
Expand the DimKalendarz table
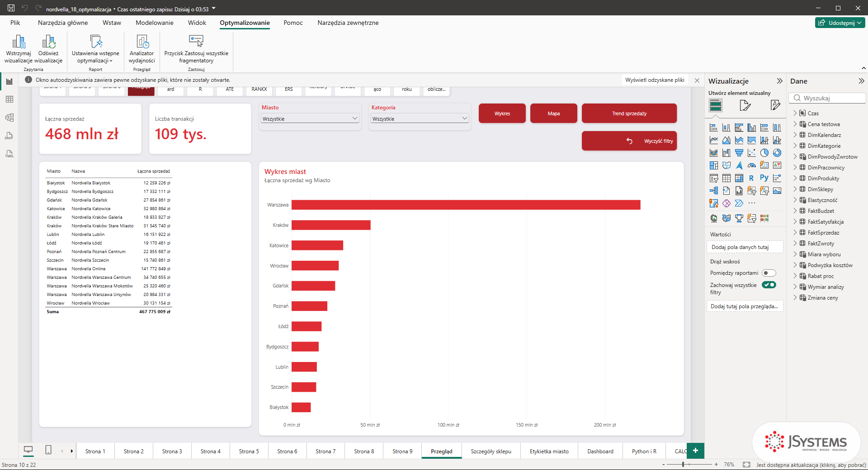[795, 135]
